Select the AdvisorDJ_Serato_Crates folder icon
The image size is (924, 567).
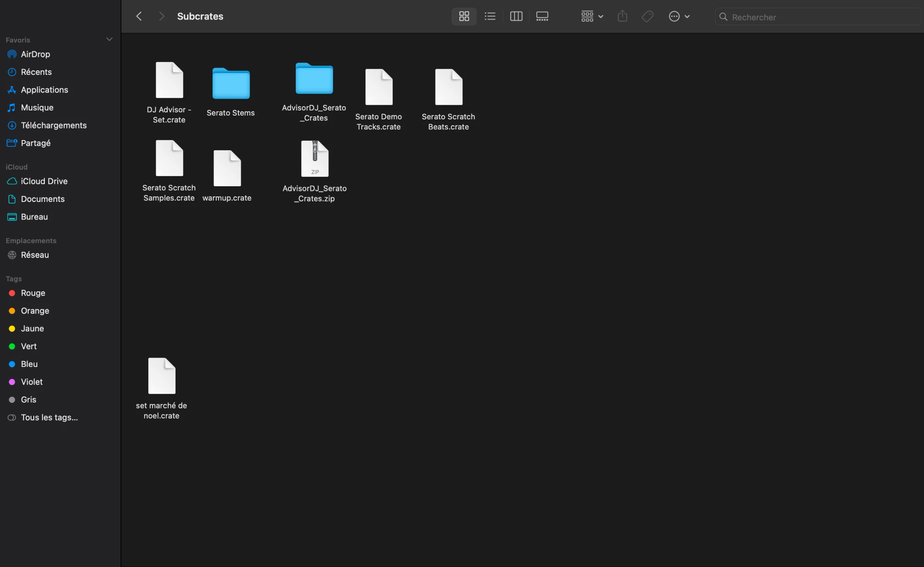coord(314,78)
